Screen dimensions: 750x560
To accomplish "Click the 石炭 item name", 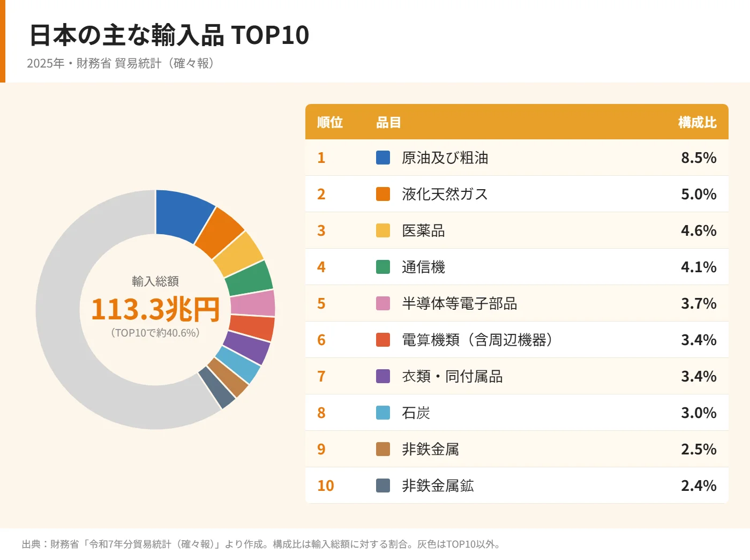I will 416,413.
